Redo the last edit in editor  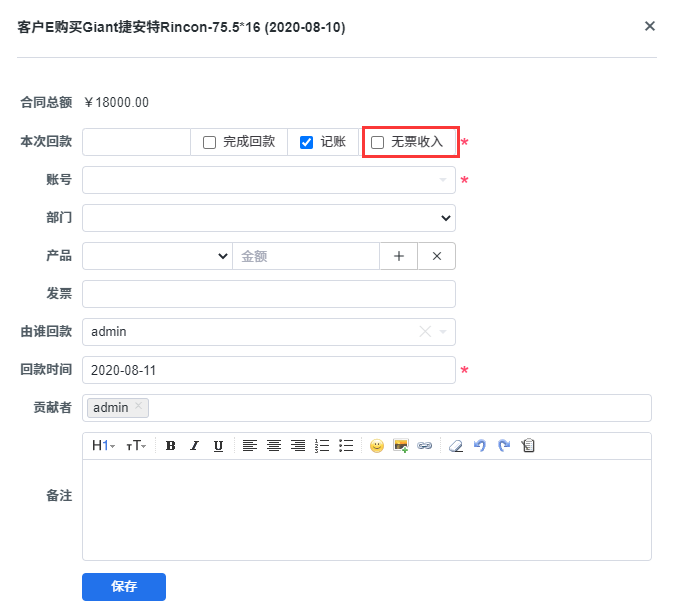pos(504,445)
